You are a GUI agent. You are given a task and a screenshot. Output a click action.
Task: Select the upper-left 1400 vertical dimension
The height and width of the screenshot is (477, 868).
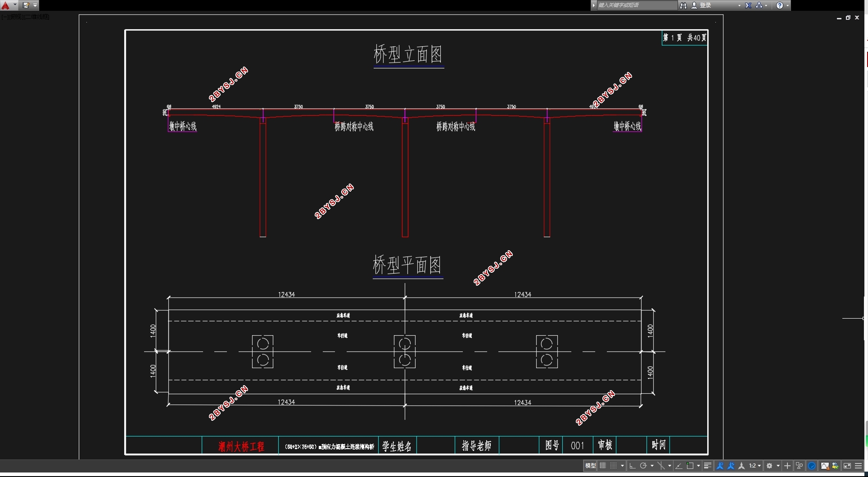tap(153, 331)
